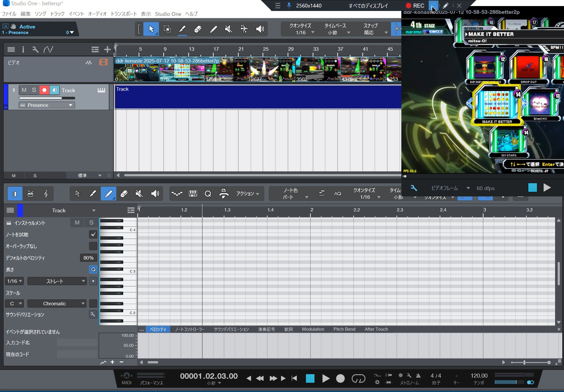Enable the no-overlap checkbox
Screen dimensions: 564x392
(x=93, y=246)
